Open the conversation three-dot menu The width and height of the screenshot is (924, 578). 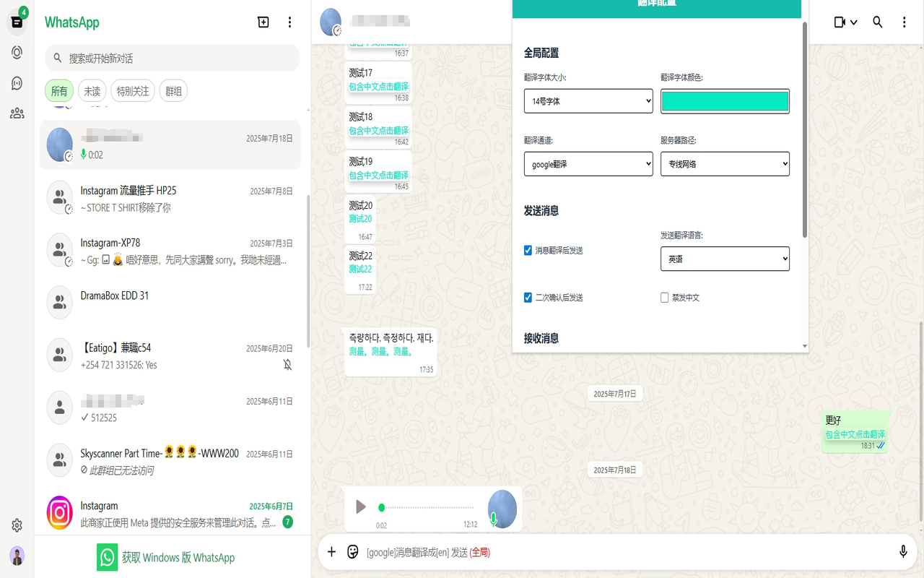click(904, 22)
